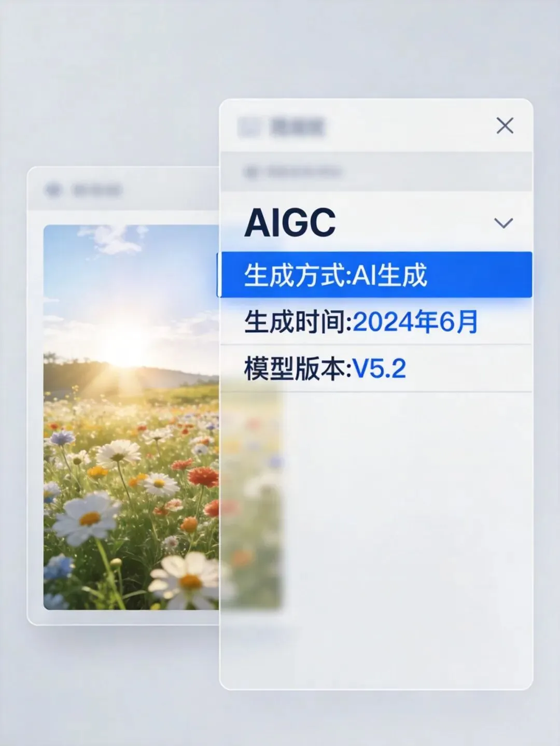Screen dimensions: 560x746
Task: Close the AIGC info panel with X
Action: pyautogui.click(x=505, y=125)
